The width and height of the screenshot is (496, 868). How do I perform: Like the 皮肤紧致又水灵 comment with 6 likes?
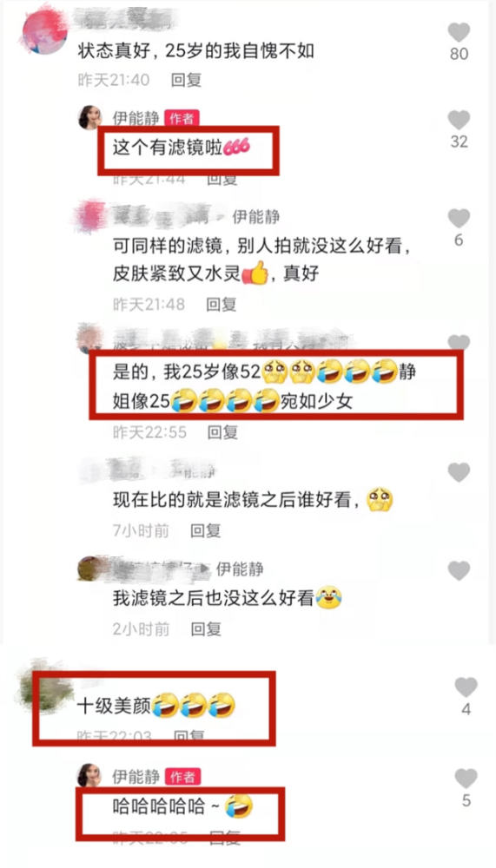[x=459, y=218]
